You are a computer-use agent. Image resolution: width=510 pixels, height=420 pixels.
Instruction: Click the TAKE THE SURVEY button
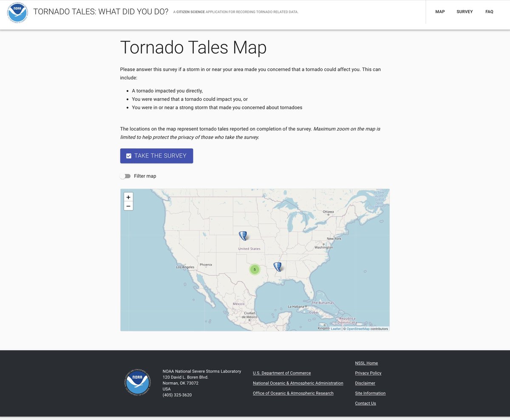(x=156, y=156)
